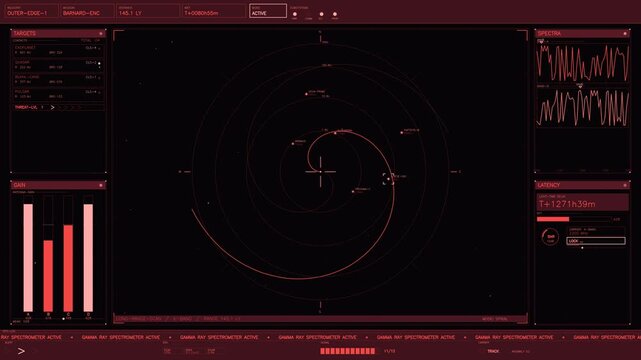This screenshot has height=360, width=641.
Task: Click the circular dial gauge in LATENCY panel
Action: [x=550, y=237]
